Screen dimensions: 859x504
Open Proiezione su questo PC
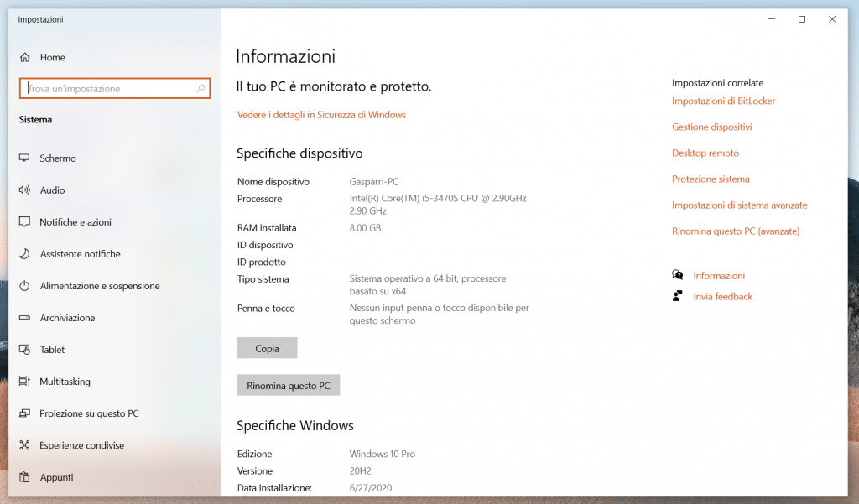89,413
